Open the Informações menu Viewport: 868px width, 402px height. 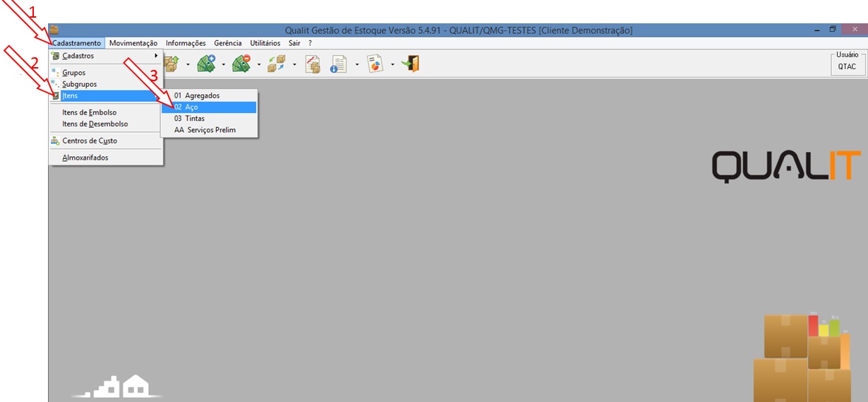click(x=186, y=43)
